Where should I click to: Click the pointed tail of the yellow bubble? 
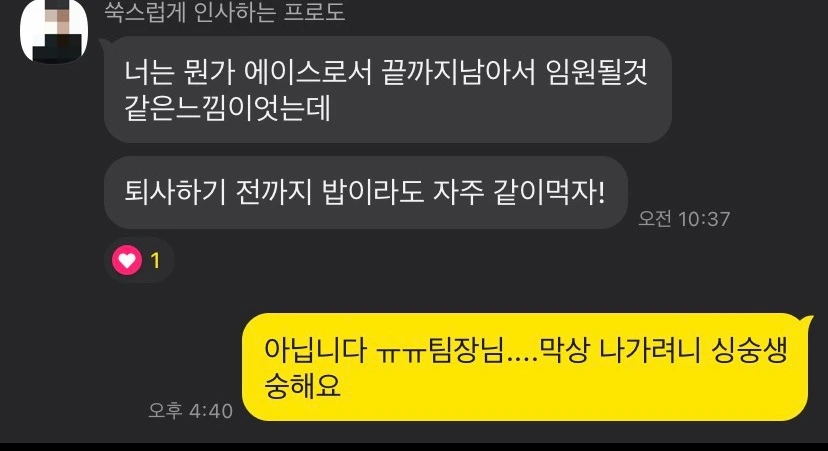806,320
